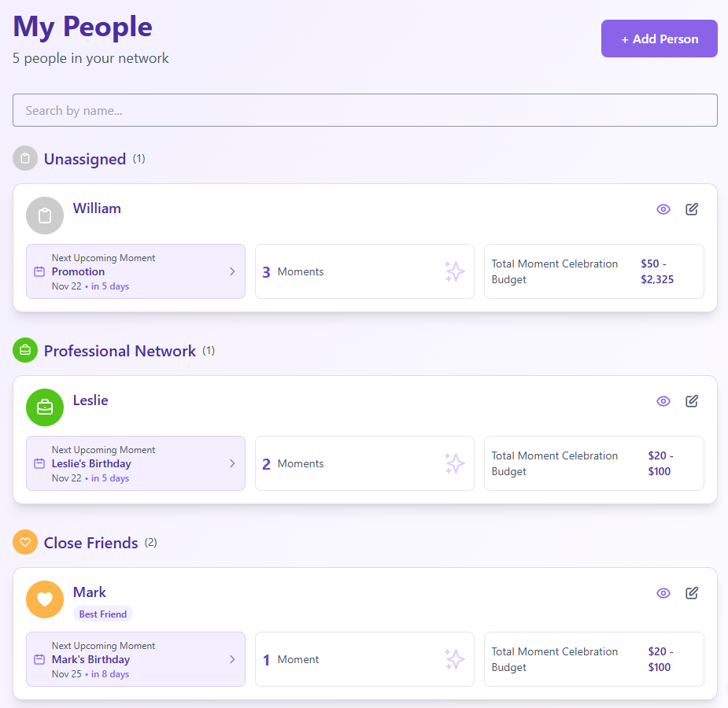Image resolution: width=728 pixels, height=708 pixels.
Task: Click the edit pencil icon for Leslie
Action: [x=692, y=401]
